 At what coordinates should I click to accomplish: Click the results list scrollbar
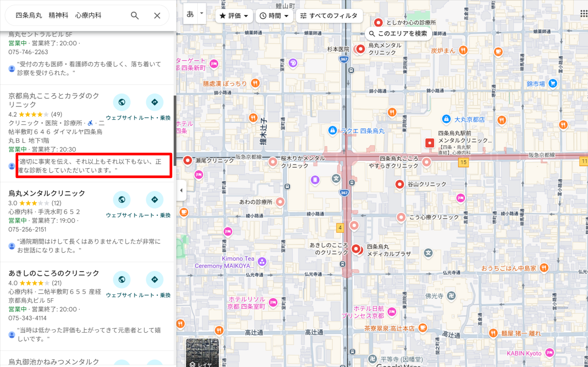[x=175, y=130]
